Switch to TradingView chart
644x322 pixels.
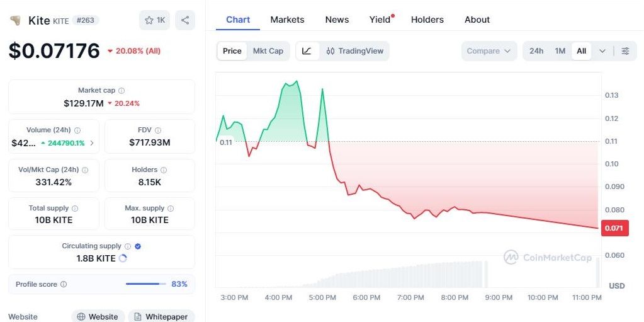click(354, 51)
